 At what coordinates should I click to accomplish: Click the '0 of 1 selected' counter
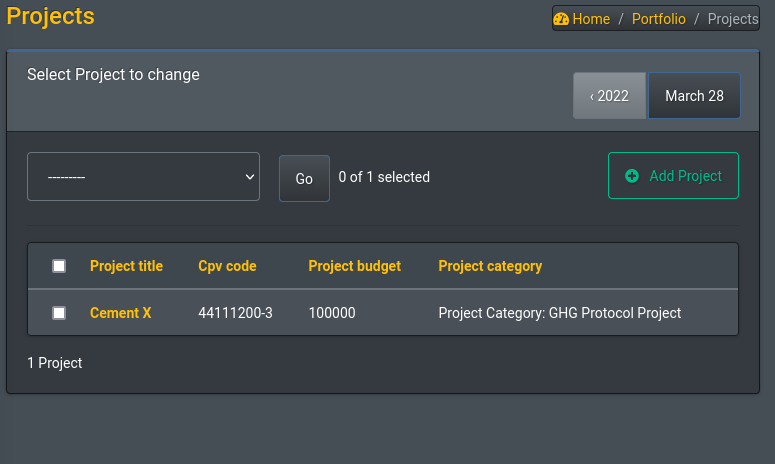click(x=384, y=177)
